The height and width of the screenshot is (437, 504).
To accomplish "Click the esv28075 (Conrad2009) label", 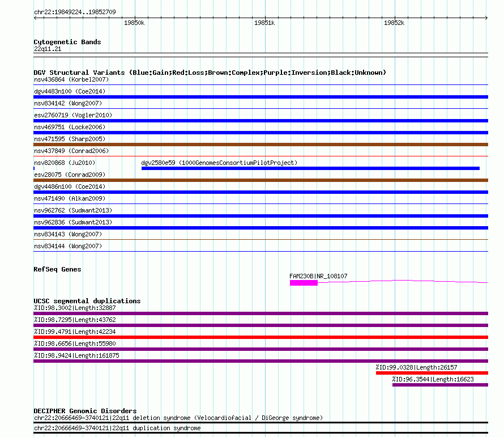I will [70, 175].
